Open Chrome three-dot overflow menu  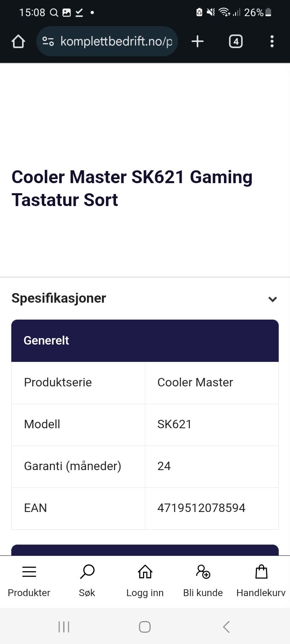click(x=272, y=41)
